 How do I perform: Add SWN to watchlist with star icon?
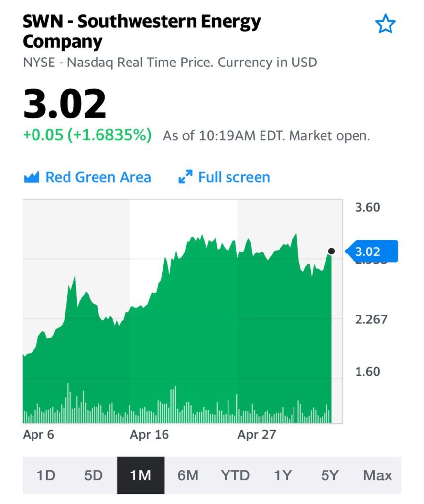point(385,24)
